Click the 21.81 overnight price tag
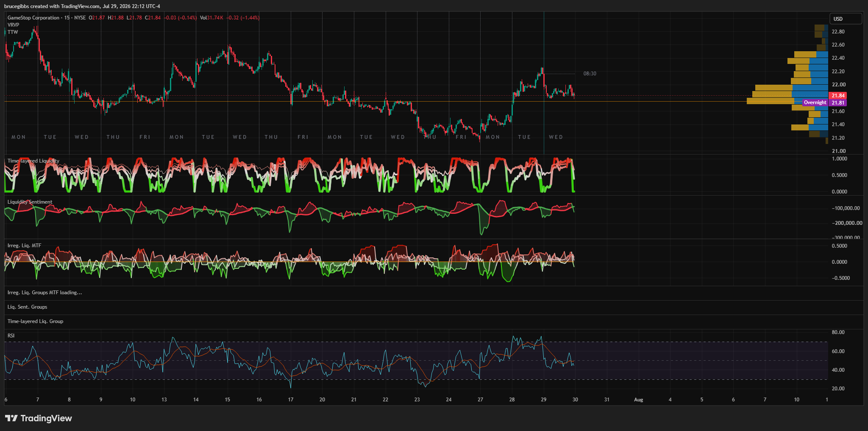868x431 pixels. [838, 103]
